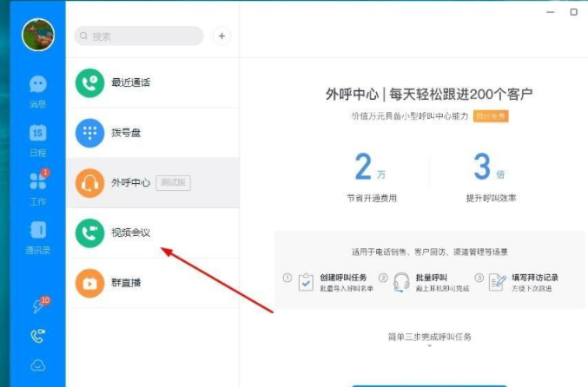
Task: Open the 工作 workbench icon in sidebar
Action: click(x=38, y=181)
